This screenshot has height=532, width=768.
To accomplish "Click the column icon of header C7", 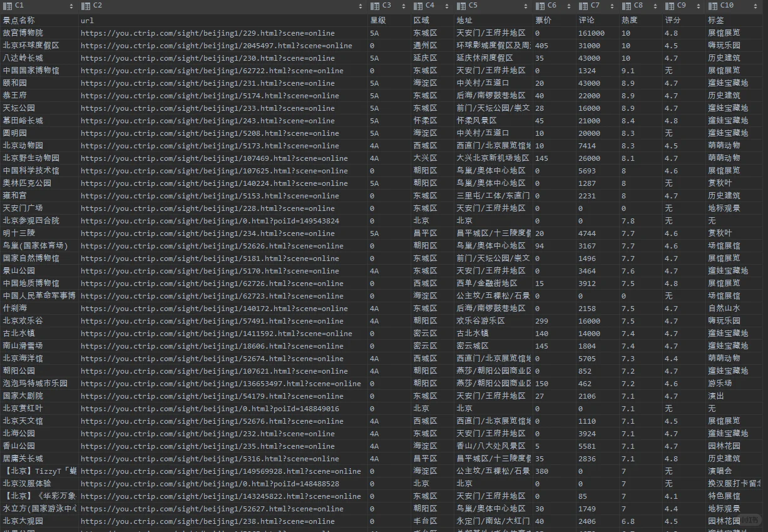I will (x=583, y=6).
